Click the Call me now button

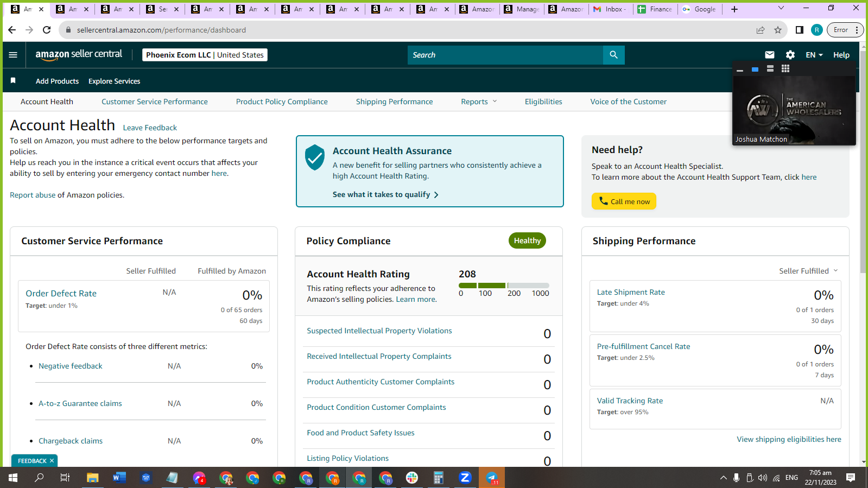pos(624,201)
